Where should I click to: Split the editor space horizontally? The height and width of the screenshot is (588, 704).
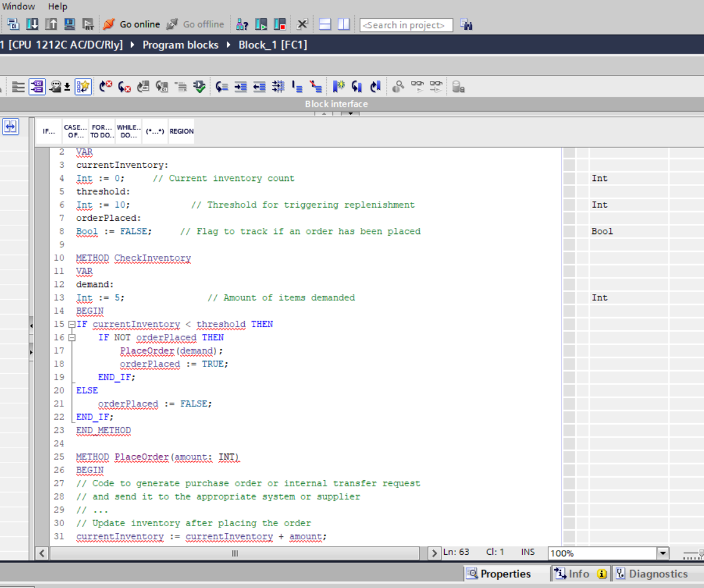[325, 24]
